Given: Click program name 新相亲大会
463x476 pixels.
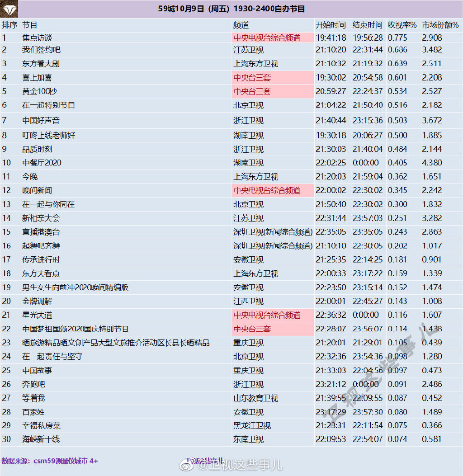Looking at the screenshot, I should tap(41, 218).
